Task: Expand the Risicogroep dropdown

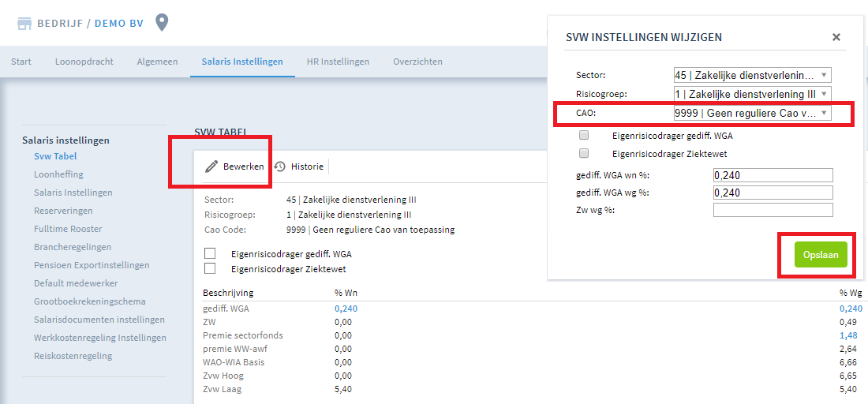Action: coord(752,94)
